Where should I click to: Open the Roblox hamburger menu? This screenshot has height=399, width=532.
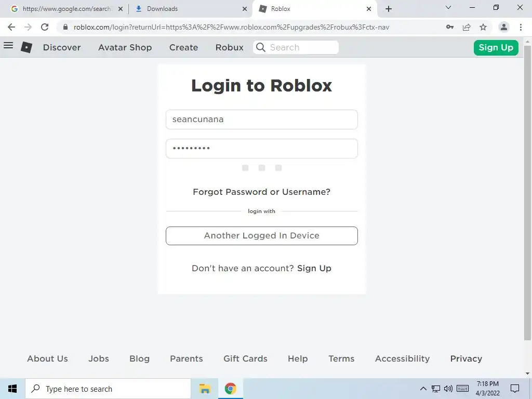pos(8,46)
